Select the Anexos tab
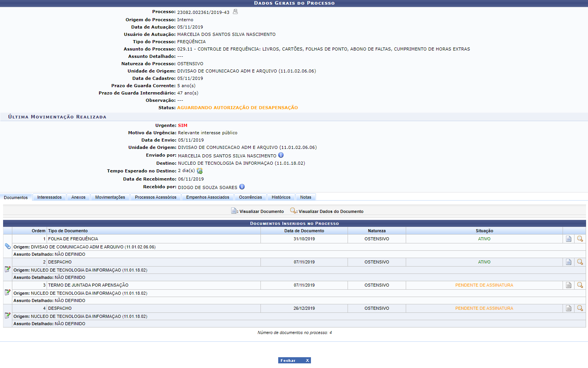 78,197
